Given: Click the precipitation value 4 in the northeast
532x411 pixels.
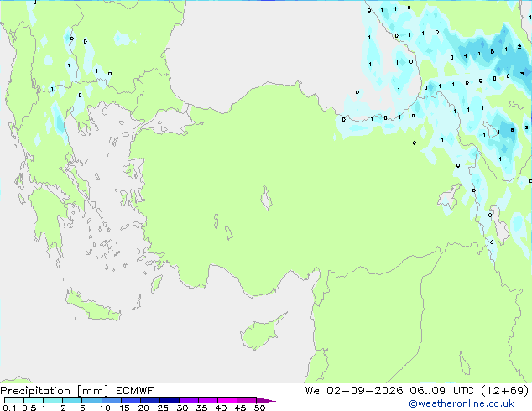Looking at the screenshot, I should tap(466, 56).
